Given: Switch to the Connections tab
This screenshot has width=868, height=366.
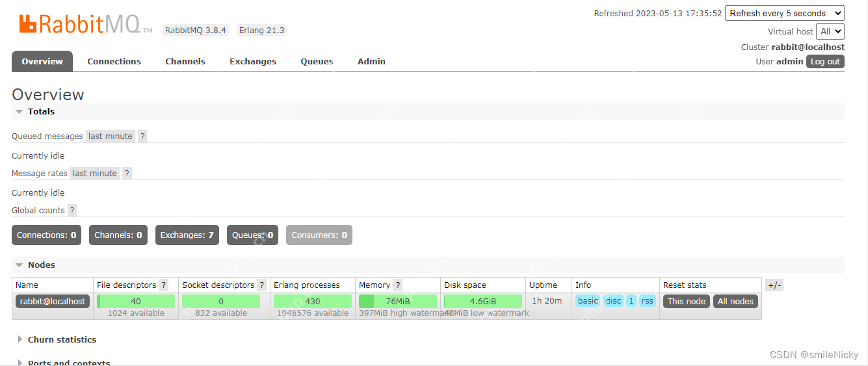Looking at the screenshot, I should coord(114,62).
